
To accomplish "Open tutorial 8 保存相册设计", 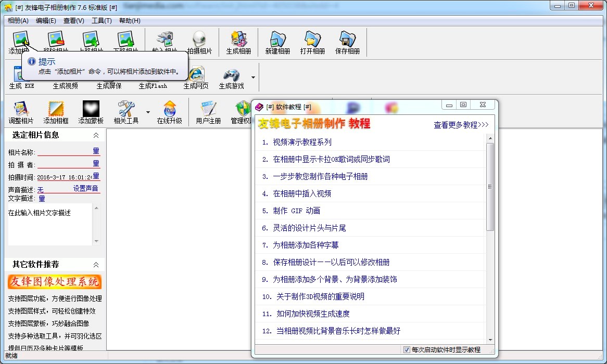I will coord(332,262).
